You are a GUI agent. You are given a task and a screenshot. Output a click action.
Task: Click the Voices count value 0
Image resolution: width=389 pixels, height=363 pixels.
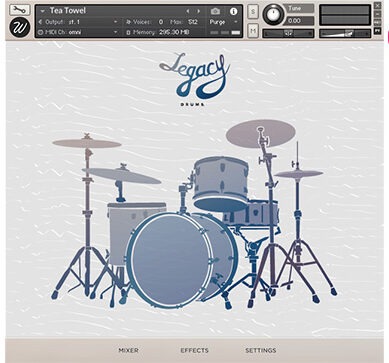[161, 22]
